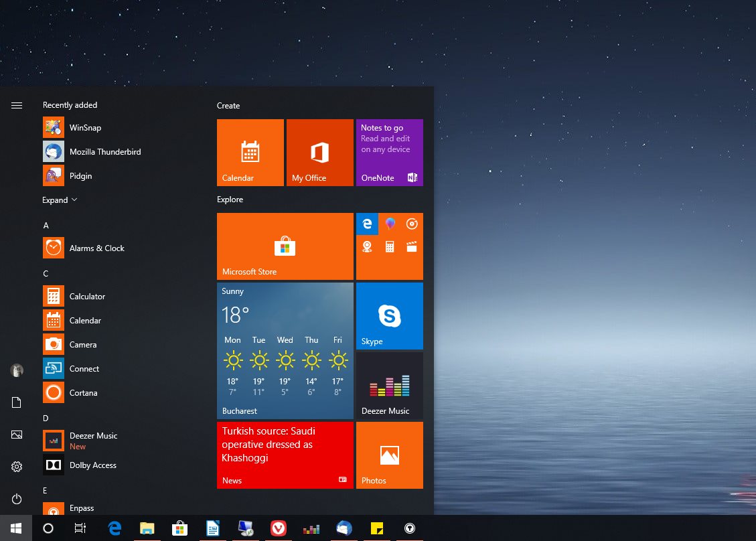Expand the Start menu hamburger navigation
This screenshot has height=541, width=756.
click(x=16, y=105)
